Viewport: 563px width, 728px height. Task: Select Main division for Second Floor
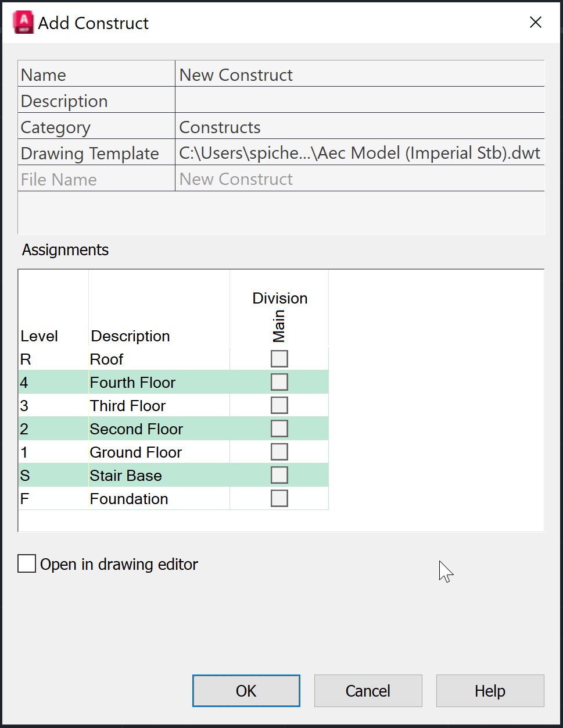pos(279,429)
